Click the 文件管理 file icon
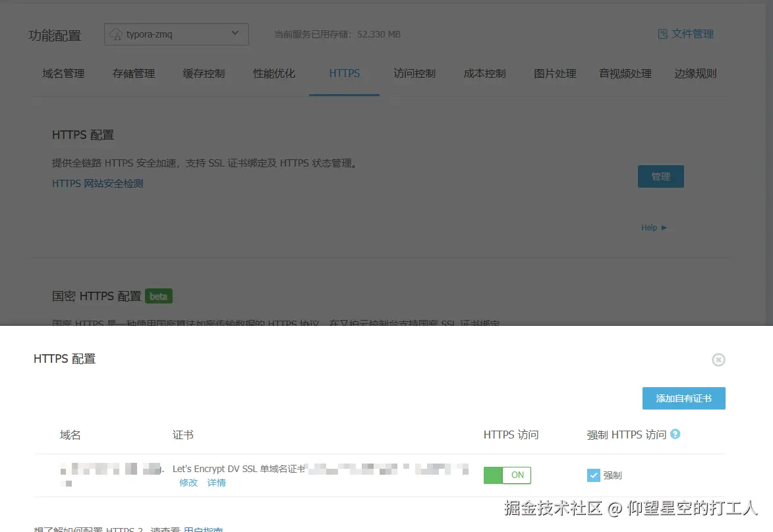Screen dimensions: 773x532 point(662,34)
